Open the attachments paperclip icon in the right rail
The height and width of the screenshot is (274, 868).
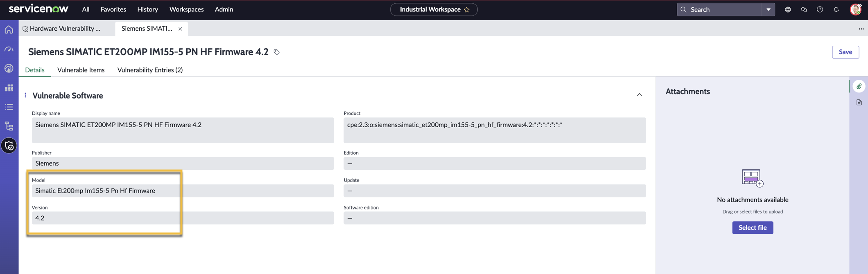(x=859, y=86)
